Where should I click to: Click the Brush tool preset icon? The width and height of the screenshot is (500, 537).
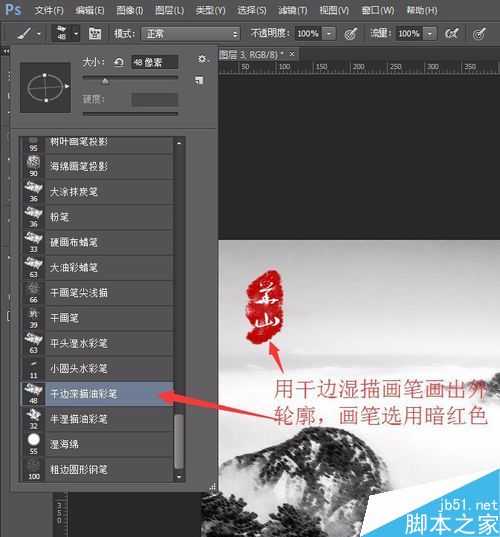point(24,34)
